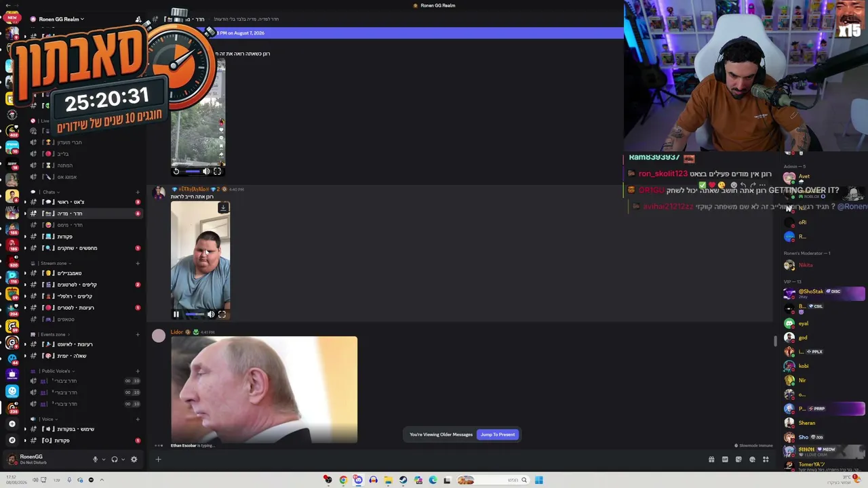The image size is (868, 488).
Task: Open Lidor's profile from message author name
Action: point(177,332)
